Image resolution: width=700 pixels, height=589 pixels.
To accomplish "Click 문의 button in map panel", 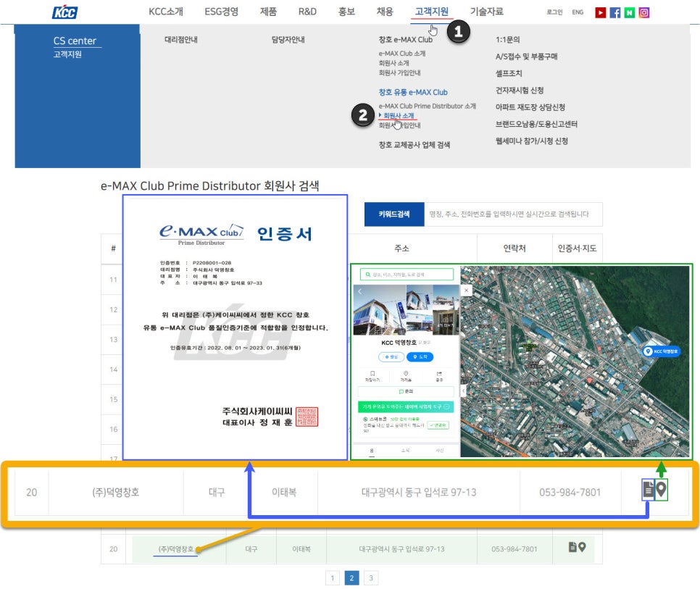I will click(406, 392).
